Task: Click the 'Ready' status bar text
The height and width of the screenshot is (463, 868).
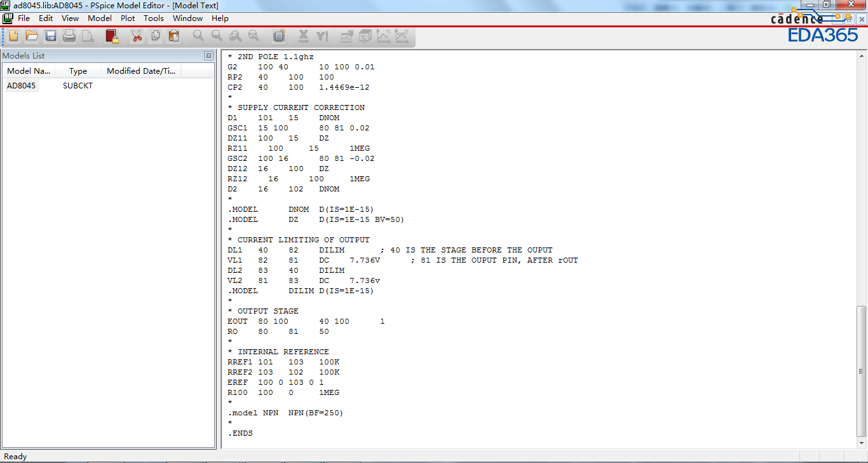Action: click(15, 457)
